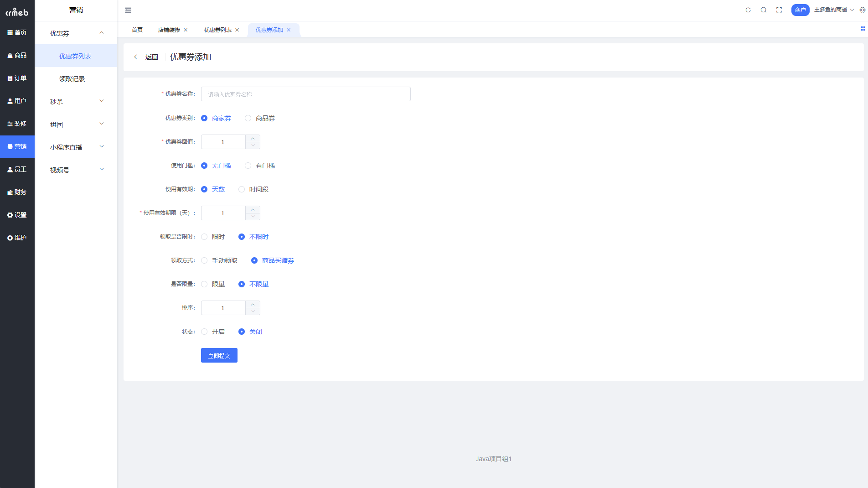The height and width of the screenshot is (488, 868).
Task: Select the 商品券 coupon type radio
Action: 248,118
